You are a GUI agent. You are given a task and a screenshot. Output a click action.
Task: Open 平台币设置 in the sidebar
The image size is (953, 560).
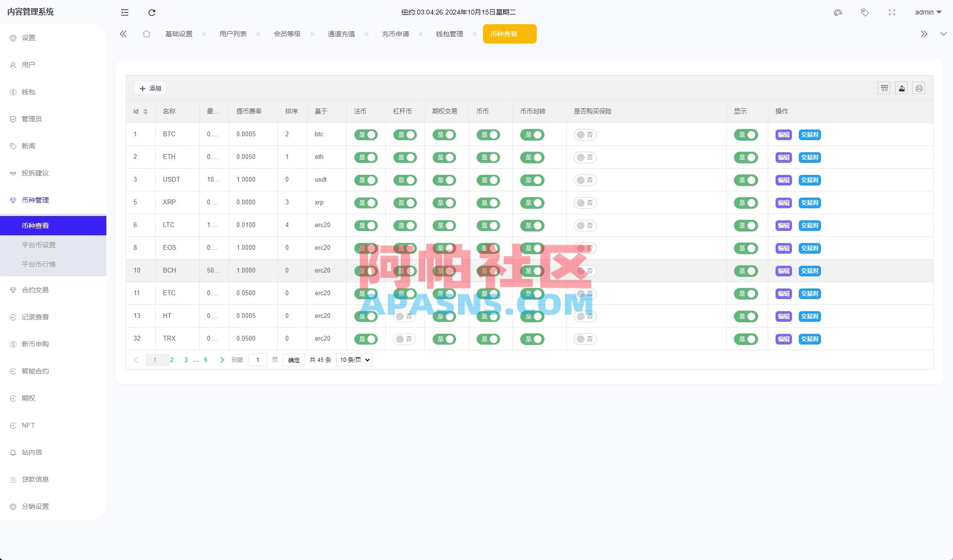click(x=39, y=245)
